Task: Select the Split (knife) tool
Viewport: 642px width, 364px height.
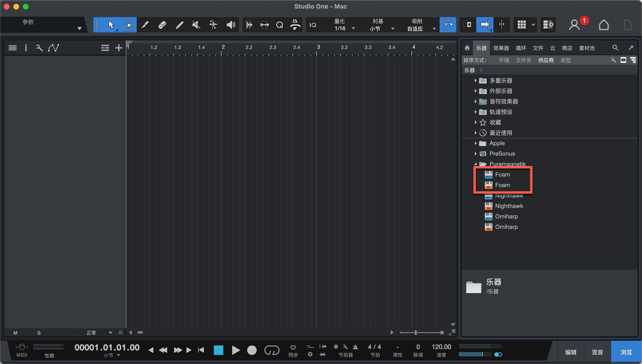Action: pyautogui.click(x=145, y=25)
